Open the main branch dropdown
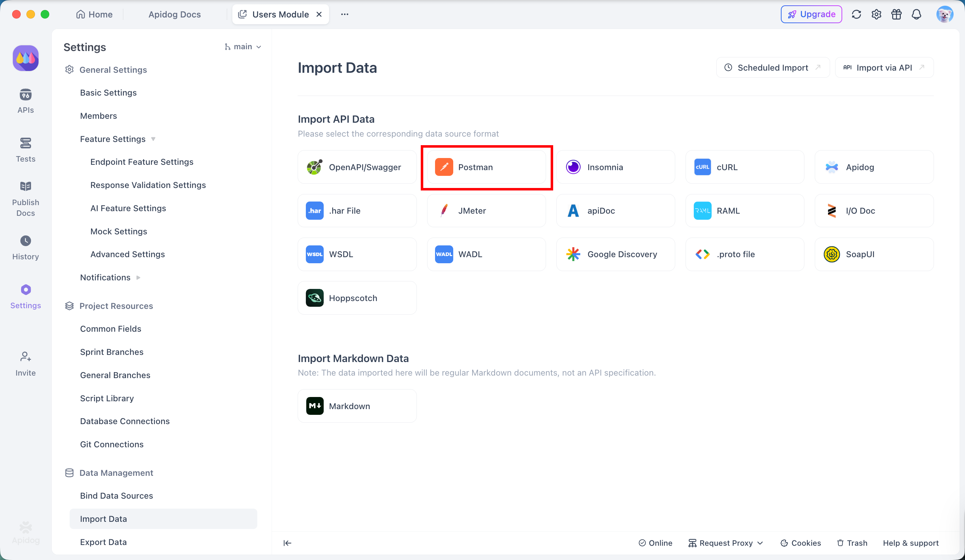This screenshot has height=560, width=965. tap(243, 47)
